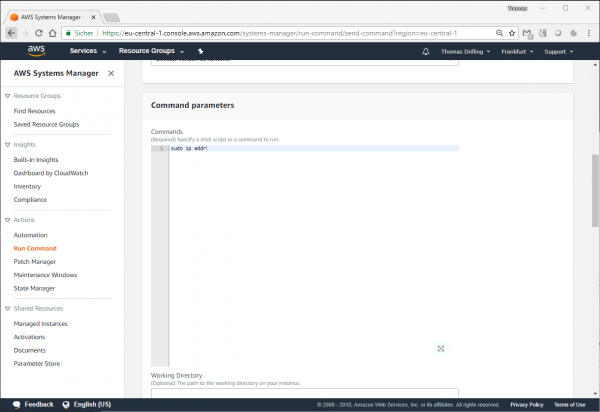The height and width of the screenshot is (412, 600).
Task: Open the Terms of Use link
Action: (x=569, y=405)
